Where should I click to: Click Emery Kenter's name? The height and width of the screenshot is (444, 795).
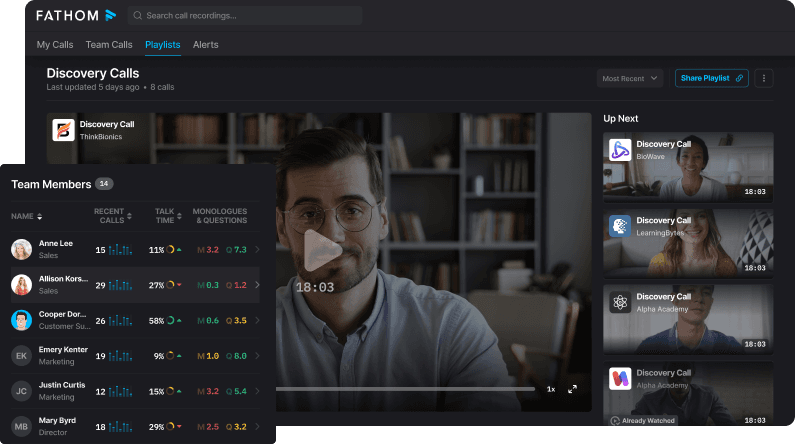pos(63,350)
